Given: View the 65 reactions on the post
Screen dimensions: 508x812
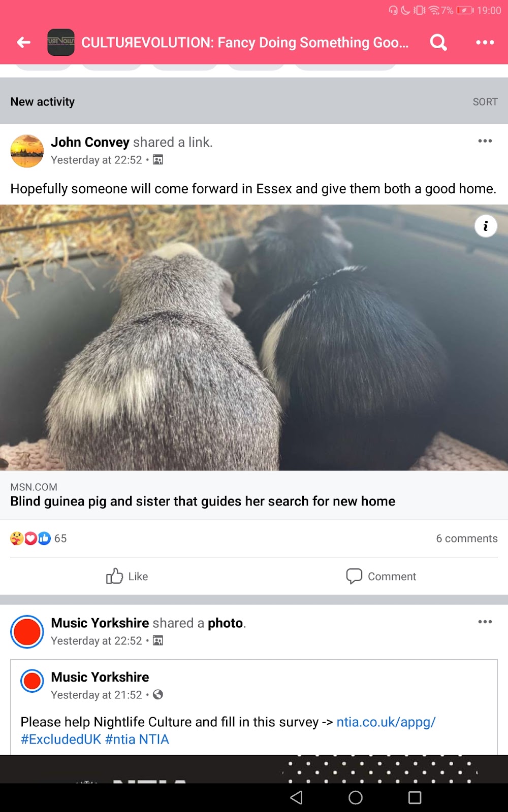Looking at the screenshot, I should 39,538.
